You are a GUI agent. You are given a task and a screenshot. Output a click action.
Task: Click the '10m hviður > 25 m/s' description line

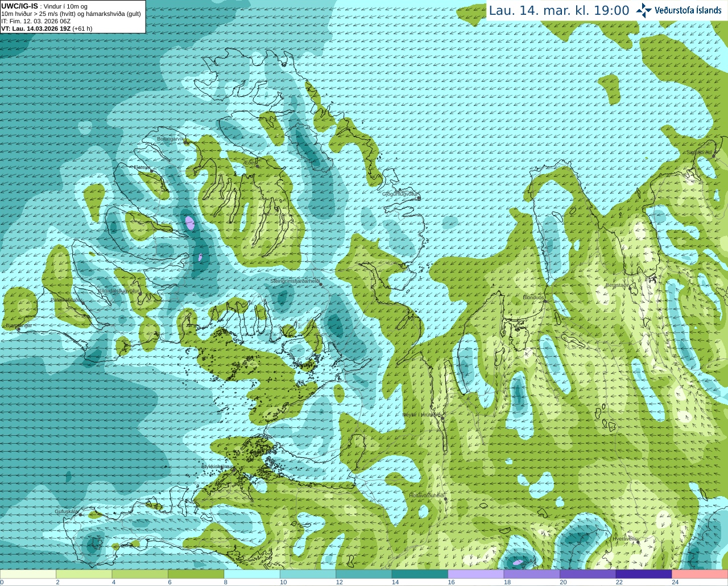[x=71, y=14]
